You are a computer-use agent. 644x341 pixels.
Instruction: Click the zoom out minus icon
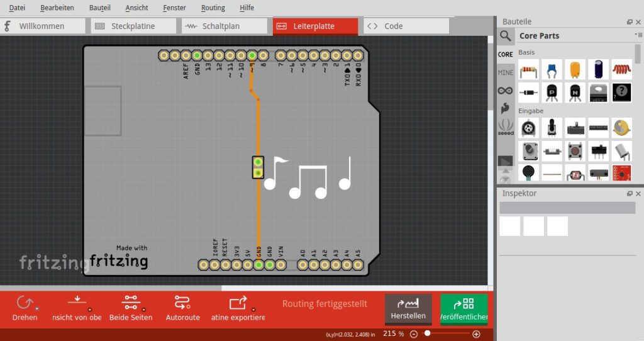pyautogui.click(x=414, y=334)
